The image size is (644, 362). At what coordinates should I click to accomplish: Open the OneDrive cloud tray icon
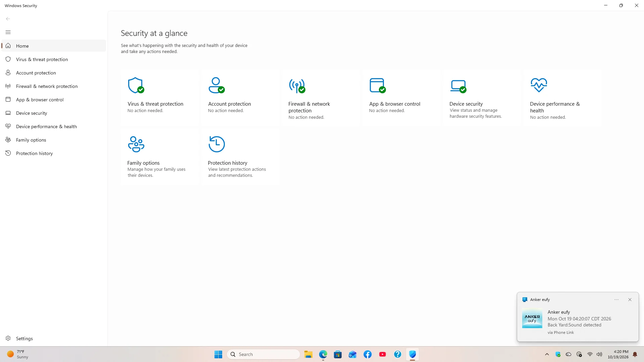568,354
